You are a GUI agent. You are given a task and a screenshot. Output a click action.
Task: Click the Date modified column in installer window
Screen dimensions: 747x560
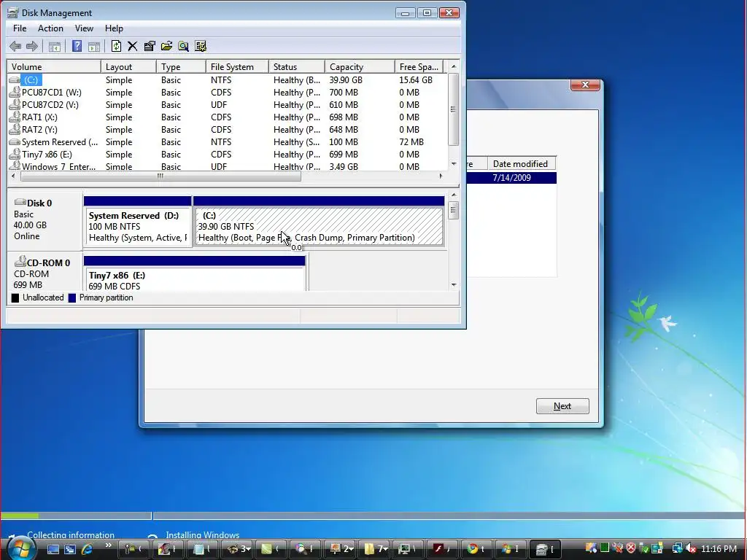521,164
